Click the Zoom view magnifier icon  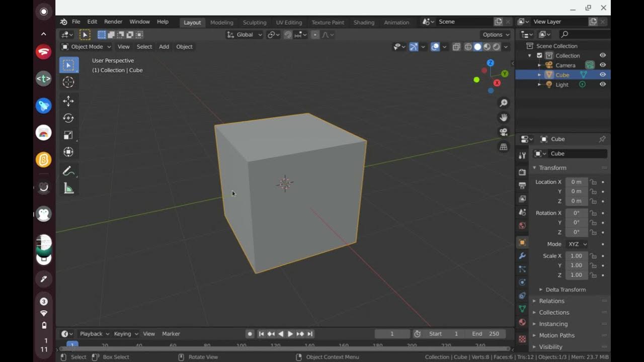503,103
